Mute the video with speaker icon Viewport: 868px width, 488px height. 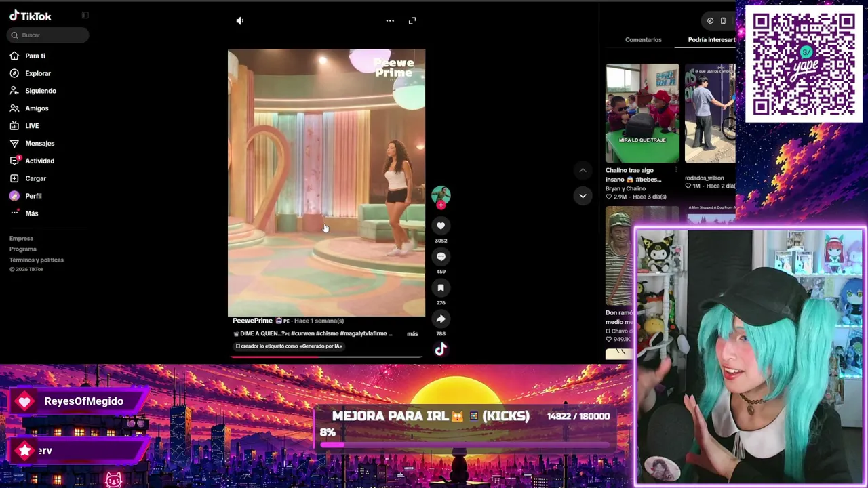[239, 21]
